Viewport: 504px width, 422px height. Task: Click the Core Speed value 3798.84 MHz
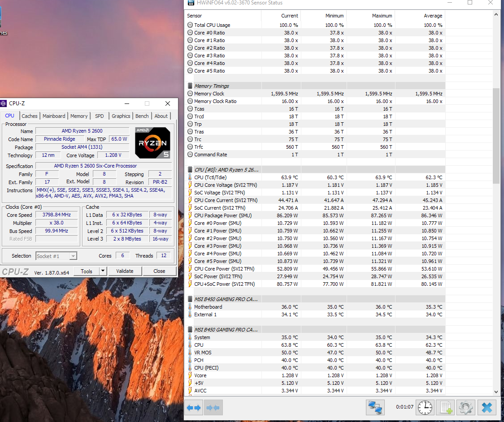coord(56,215)
